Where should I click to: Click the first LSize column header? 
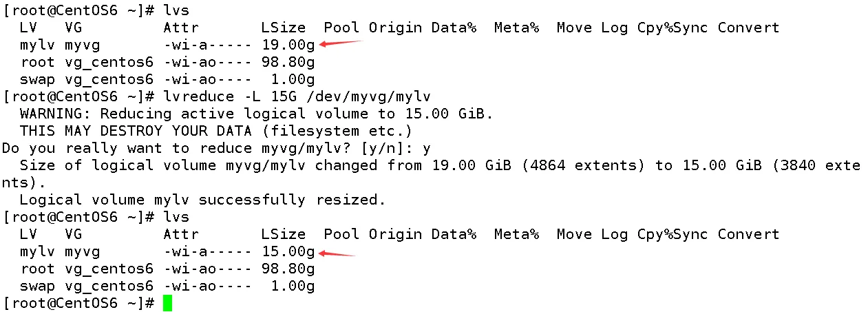pyautogui.click(x=284, y=28)
